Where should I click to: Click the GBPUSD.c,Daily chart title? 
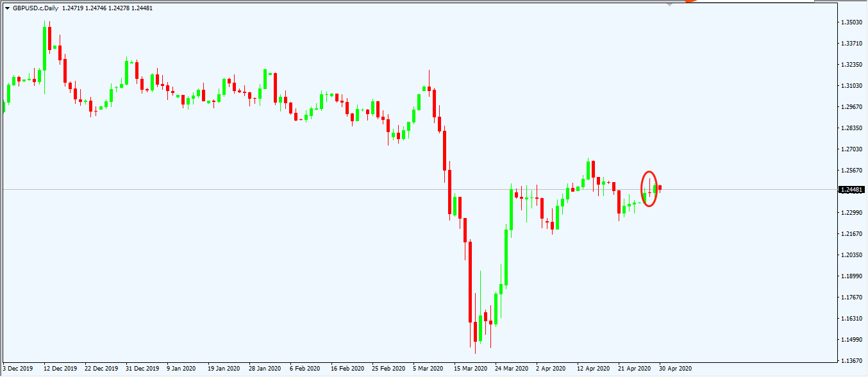point(35,8)
